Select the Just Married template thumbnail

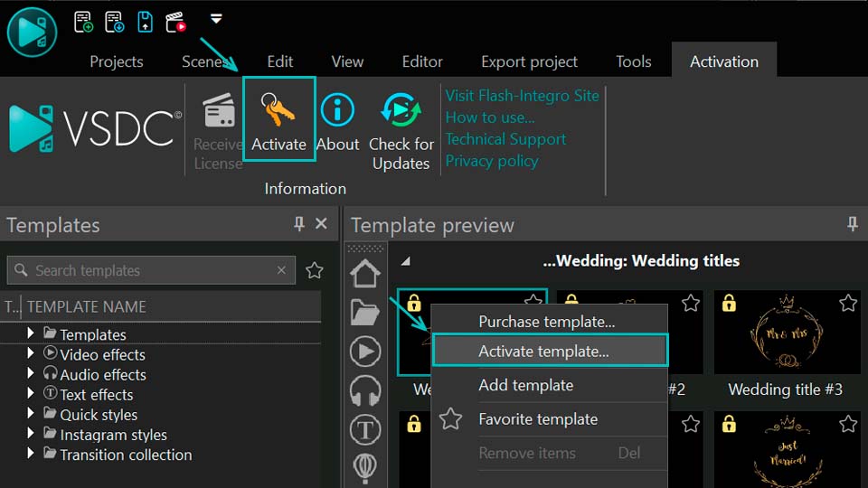(786, 449)
